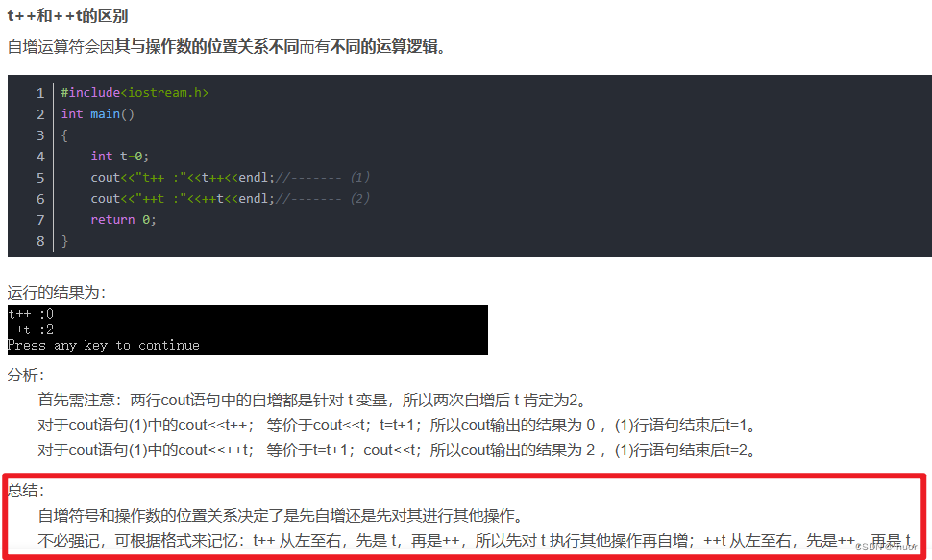Viewport: 932px width, 560px height.
Task: Click the comment marker (2) in code
Action: click(360, 199)
